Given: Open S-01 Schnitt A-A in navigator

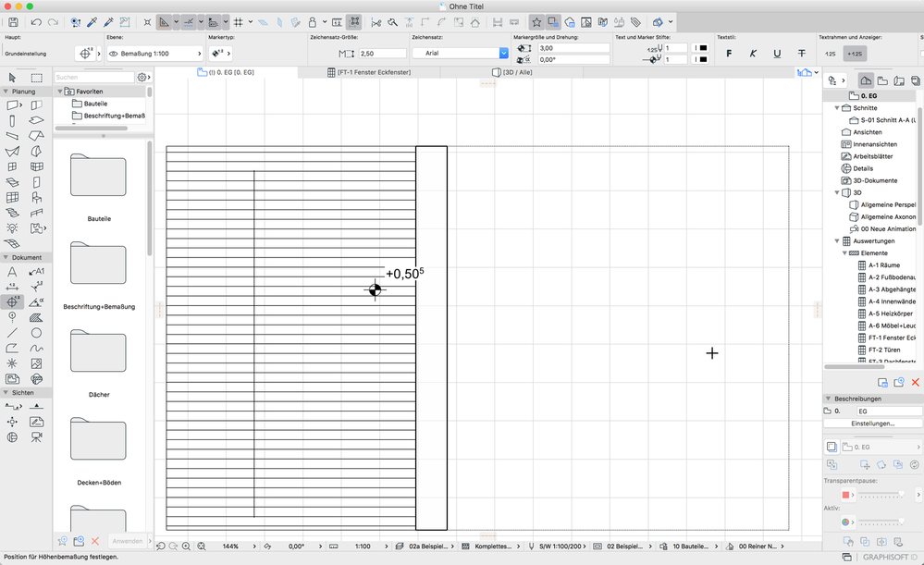Looking at the screenshot, I should pos(882,120).
